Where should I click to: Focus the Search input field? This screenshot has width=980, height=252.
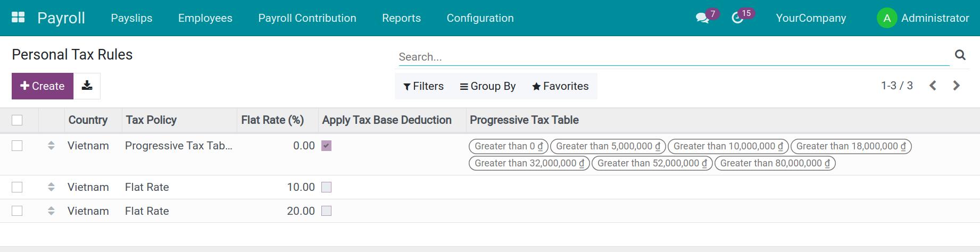click(673, 57)
